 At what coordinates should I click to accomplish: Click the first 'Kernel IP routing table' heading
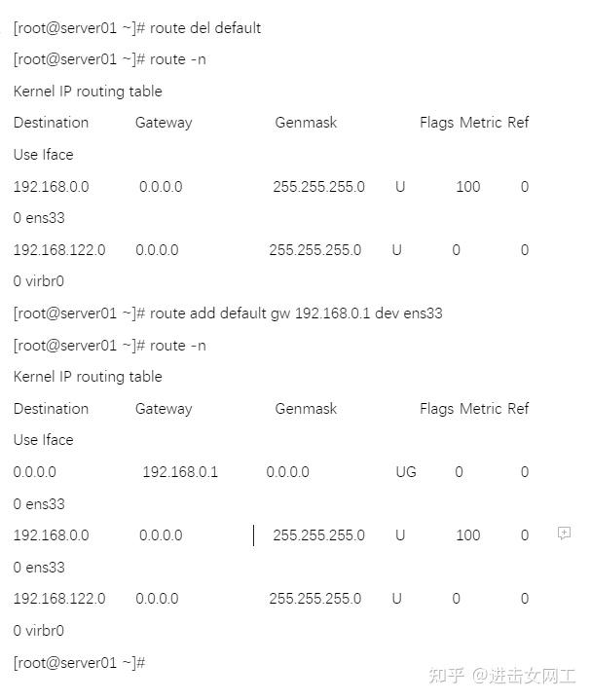pyautogui.click(x=88, y=92)
